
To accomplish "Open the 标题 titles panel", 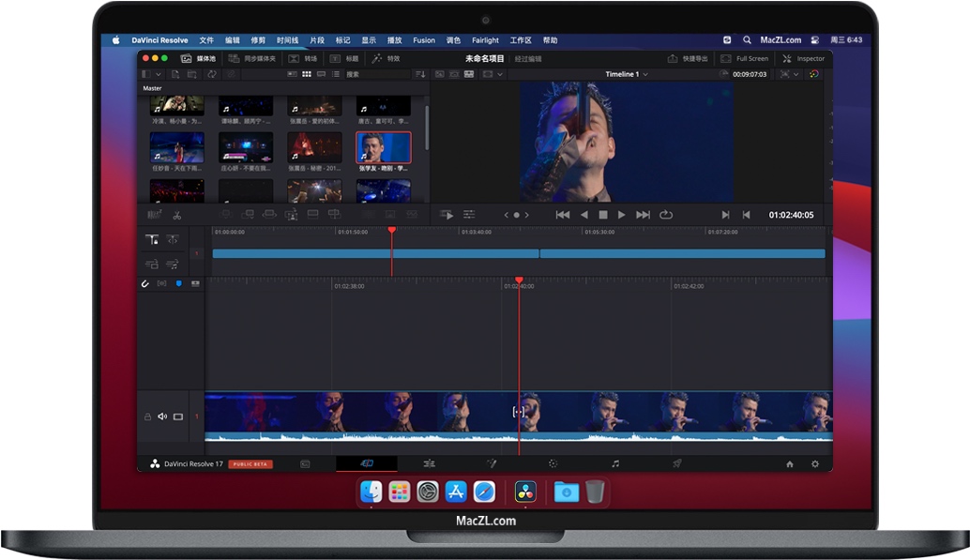I will [x=344, y=59].
